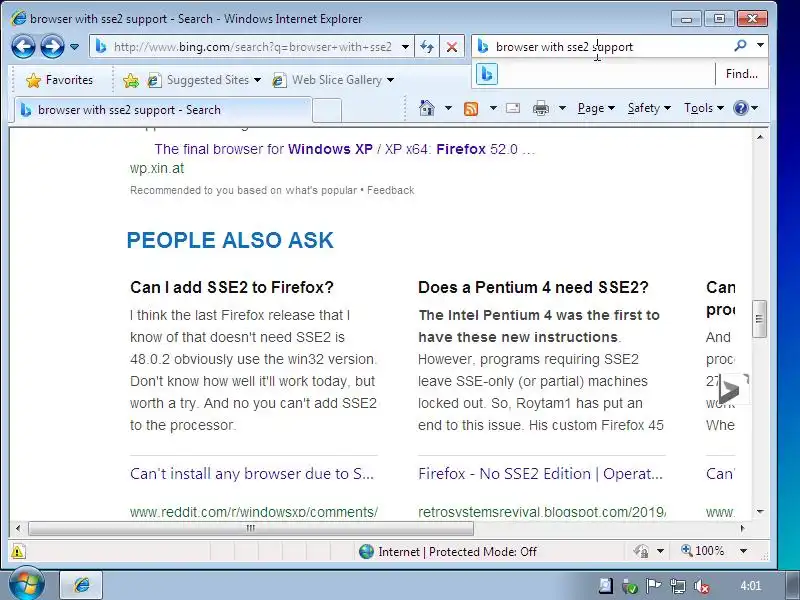Click the vertical scrollbar down arrow
800x600 pixels.
click(760, 512)
